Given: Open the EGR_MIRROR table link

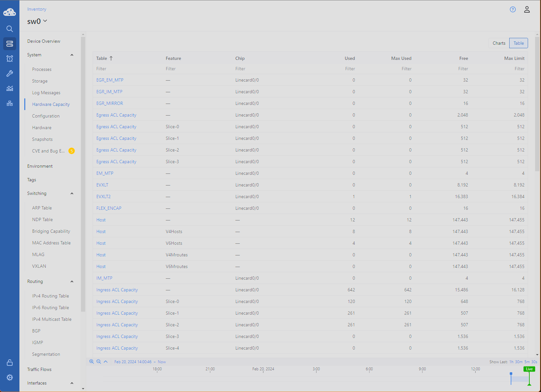Looking at the screenshot, I should coord(109,103).
